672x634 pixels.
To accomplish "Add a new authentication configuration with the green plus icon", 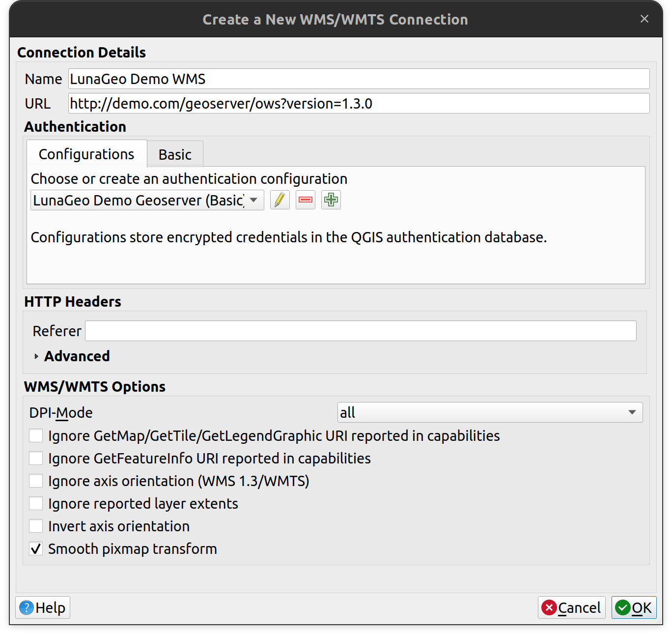I will (x=331, y=200).
